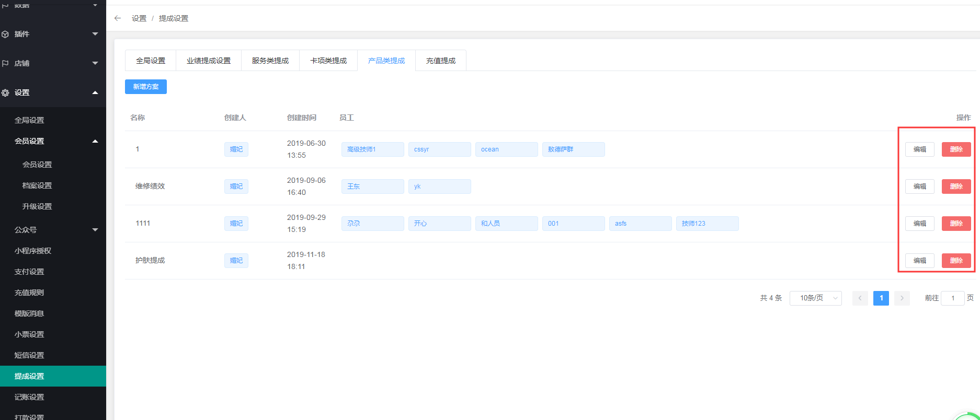Click the 高级技师1 employee tag
The height and width of the screenshot is (420, 980).
click(x=372, y=149)
